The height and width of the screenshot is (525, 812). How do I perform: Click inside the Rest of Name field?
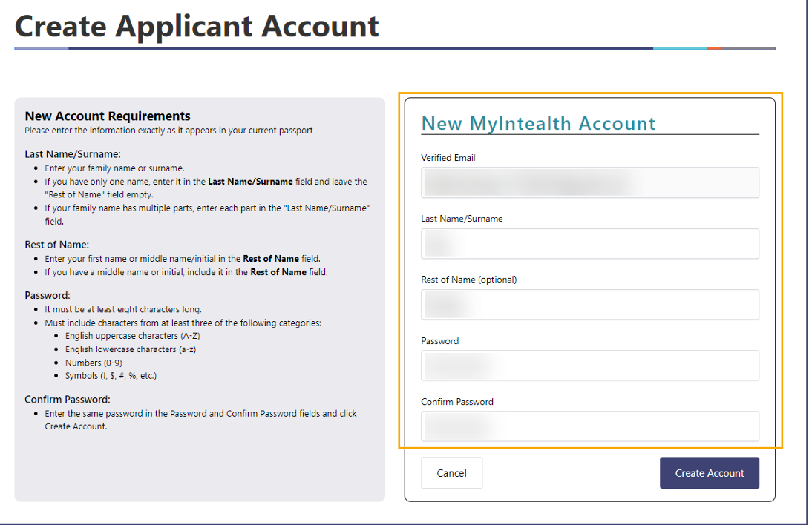(x=590, y=305)
